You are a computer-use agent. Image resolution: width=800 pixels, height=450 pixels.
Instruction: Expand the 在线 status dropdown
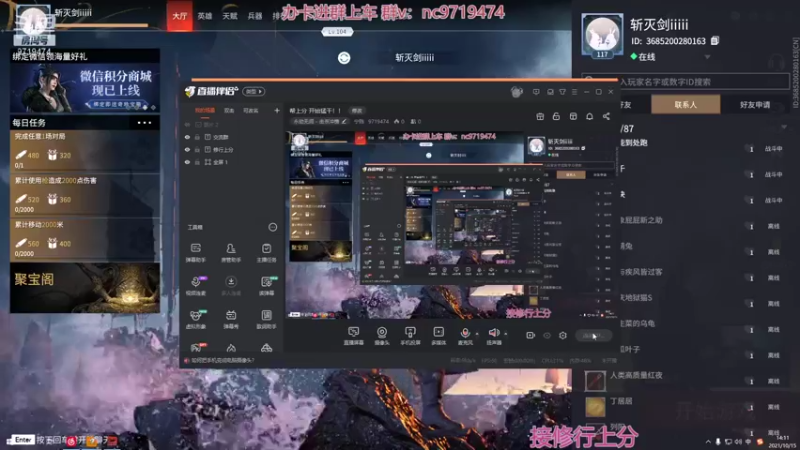[x=707, y=57]
